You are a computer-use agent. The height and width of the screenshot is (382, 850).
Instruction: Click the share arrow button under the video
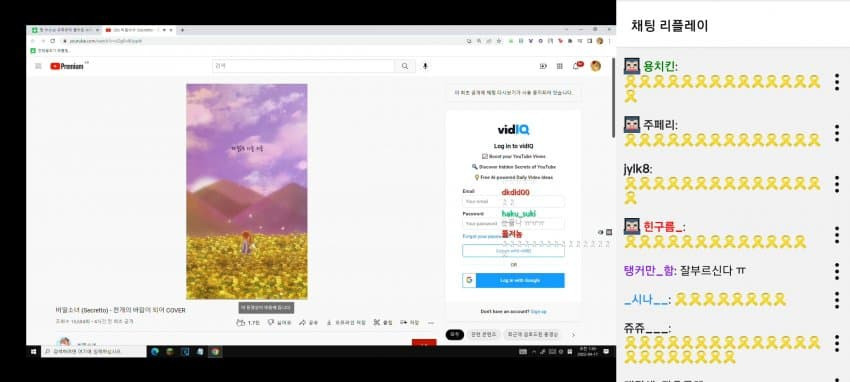point(308,322)
